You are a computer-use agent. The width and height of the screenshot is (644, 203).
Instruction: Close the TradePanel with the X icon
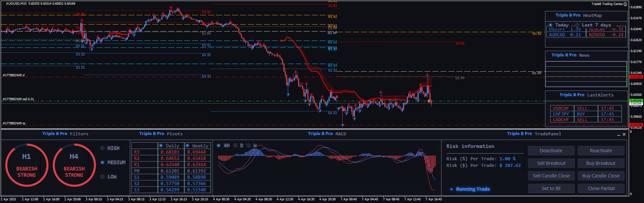click(x=624, y=134)
